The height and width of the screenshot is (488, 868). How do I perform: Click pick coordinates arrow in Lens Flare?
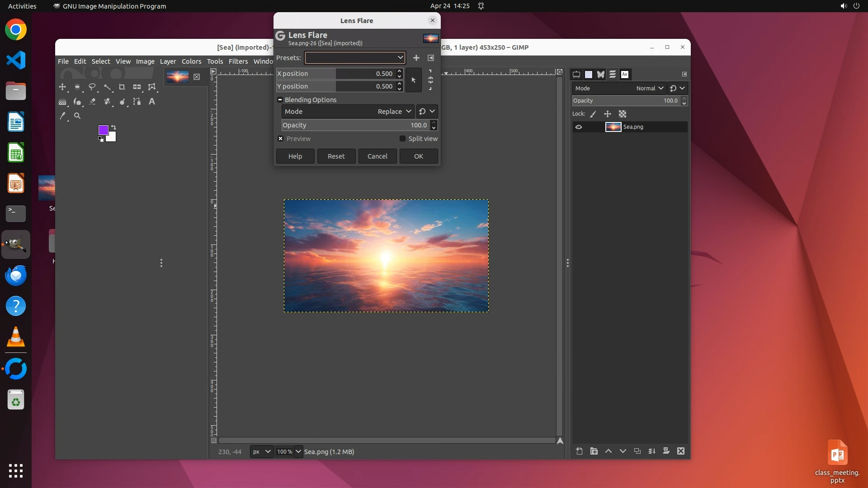coord(413,80)
